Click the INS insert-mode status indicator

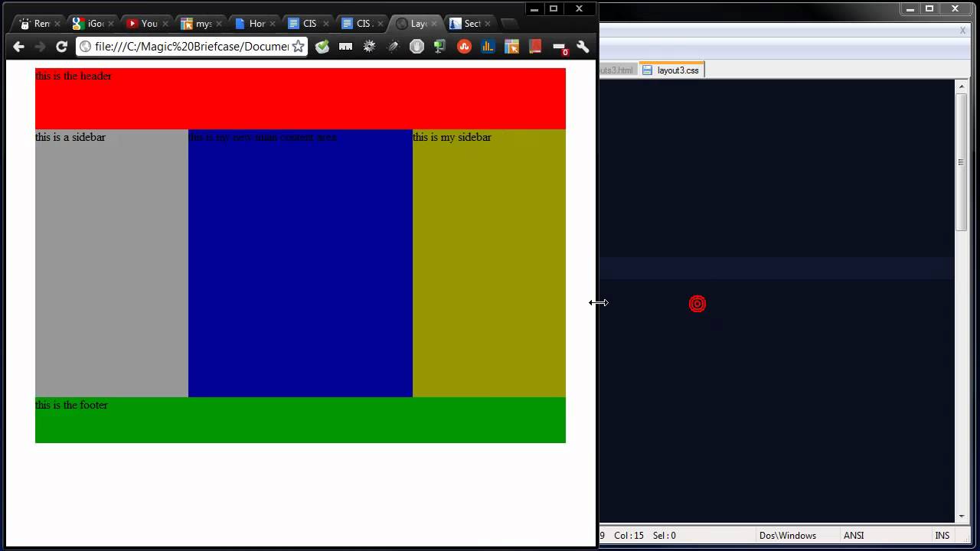[x=942, y=536]
